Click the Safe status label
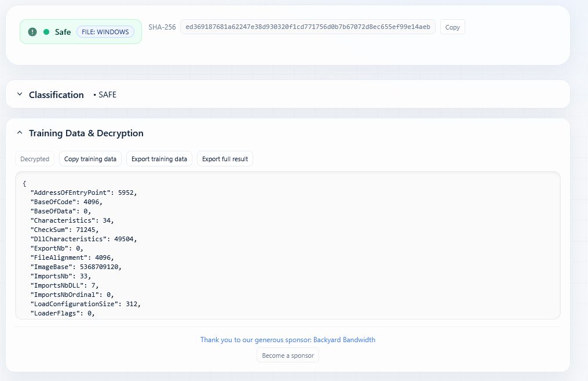 [x=63, y=32]
